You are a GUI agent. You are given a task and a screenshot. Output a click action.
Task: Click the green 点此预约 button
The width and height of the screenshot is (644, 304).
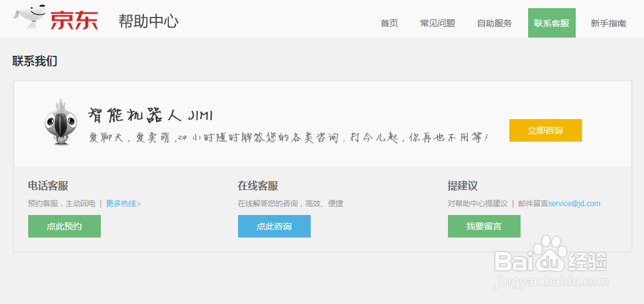click(65, 226)
